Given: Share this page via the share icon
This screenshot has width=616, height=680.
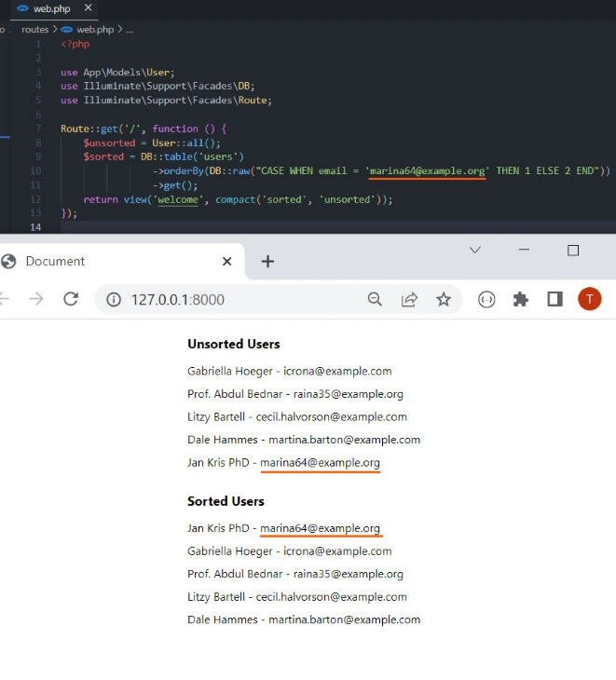Looking at the screenshot, I should [409, 299].
